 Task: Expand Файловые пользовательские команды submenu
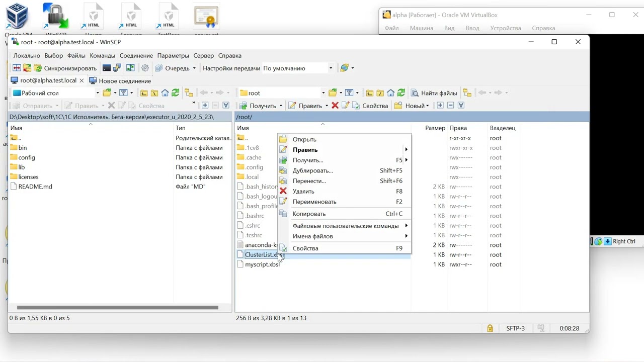click(x=345, y=226)
